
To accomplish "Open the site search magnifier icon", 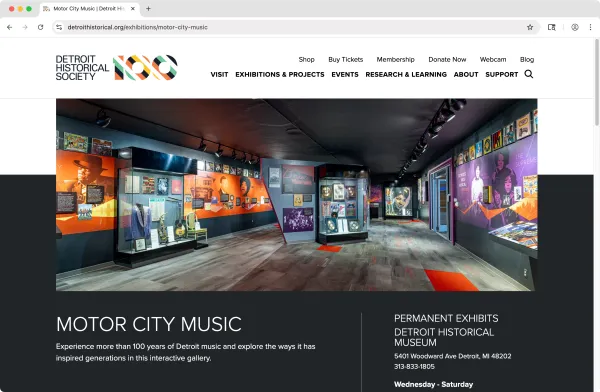I will [x=529, y=74].
